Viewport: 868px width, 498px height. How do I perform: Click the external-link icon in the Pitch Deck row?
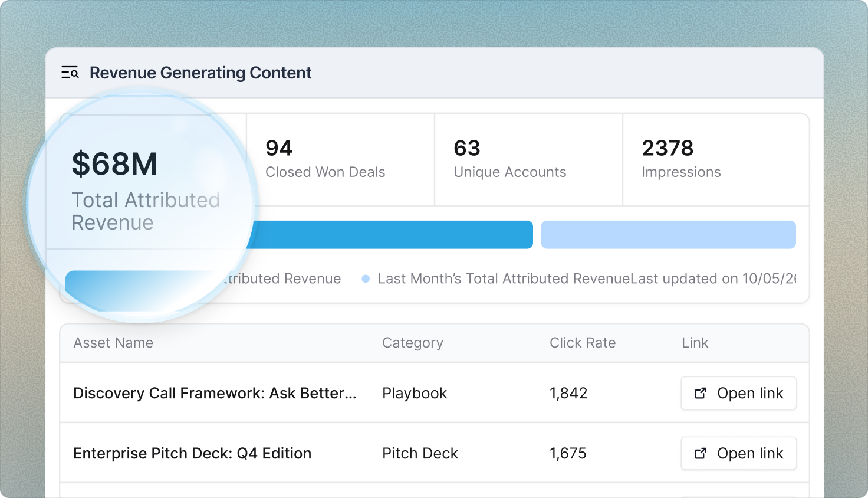pyautogui.click(x=701, y=454)
